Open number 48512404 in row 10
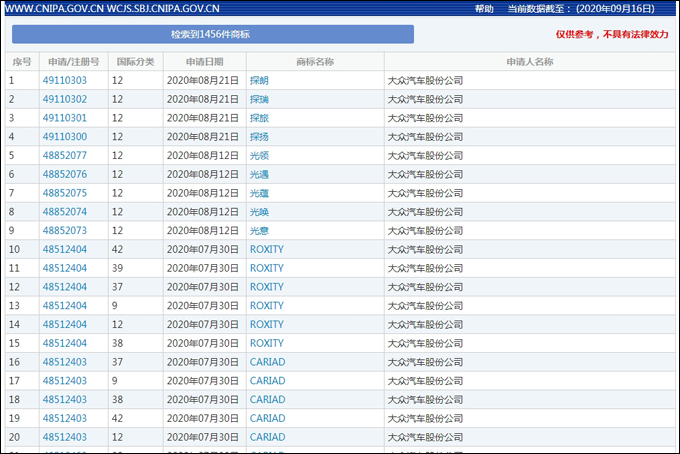This screenshot has width=680, height=454. [65, 249]
